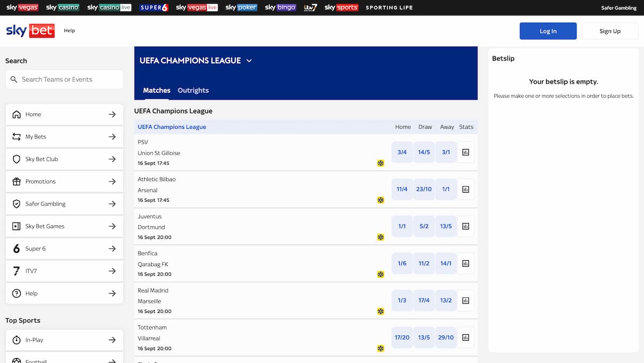
Task: Open the Super 6 top bar logo
Action: (154, 7)
